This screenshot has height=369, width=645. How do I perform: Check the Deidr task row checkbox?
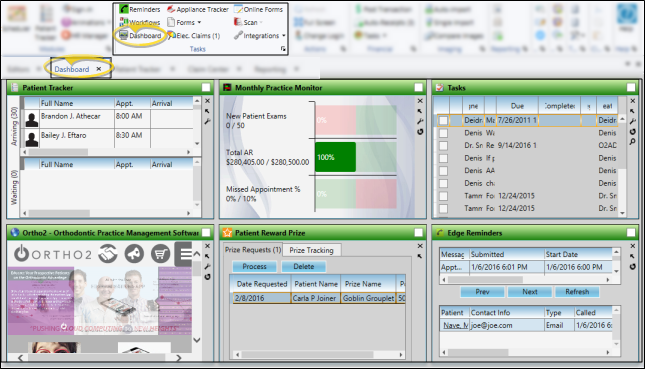point(443,121)
